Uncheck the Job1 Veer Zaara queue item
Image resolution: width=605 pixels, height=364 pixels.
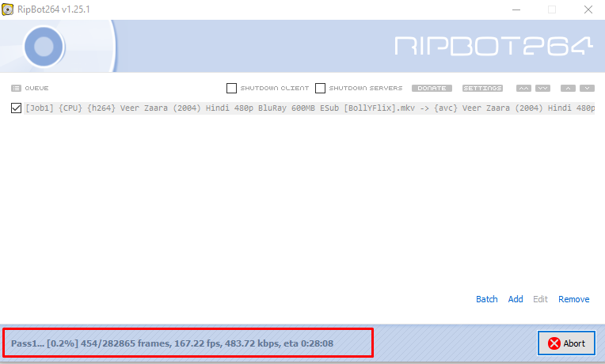(x=16, y=108)
